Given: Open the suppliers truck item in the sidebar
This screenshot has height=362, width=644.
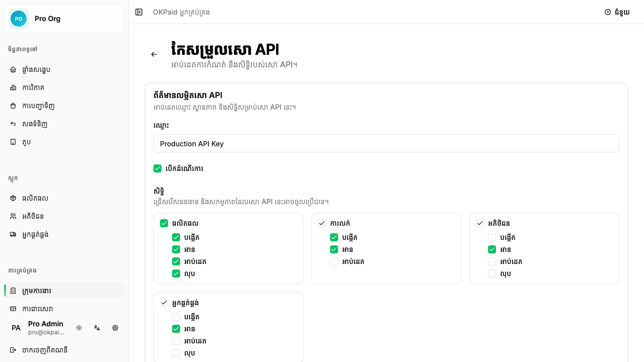Looking at the screenshot, I should [x=64, y=234].
